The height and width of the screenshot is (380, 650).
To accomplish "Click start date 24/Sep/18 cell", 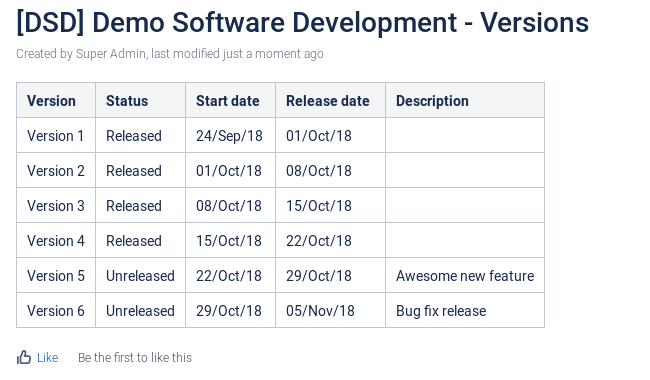I will (x=230, y=136).
